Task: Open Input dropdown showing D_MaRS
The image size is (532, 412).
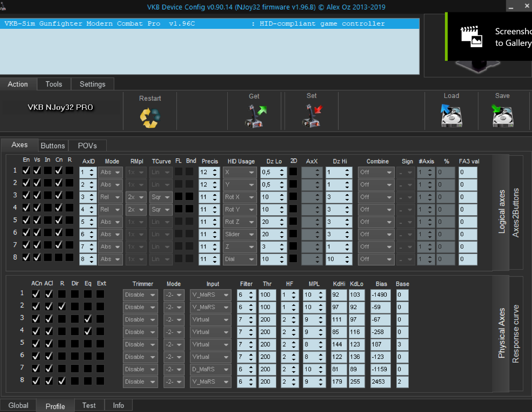Action: pyautogui.click(x=210, y=369)
